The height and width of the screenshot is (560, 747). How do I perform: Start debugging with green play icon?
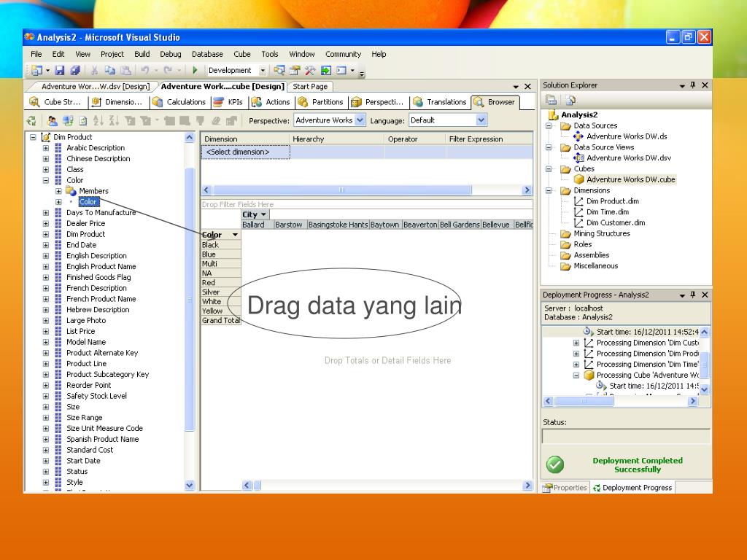pyautogui.click(x=194, y=71)
